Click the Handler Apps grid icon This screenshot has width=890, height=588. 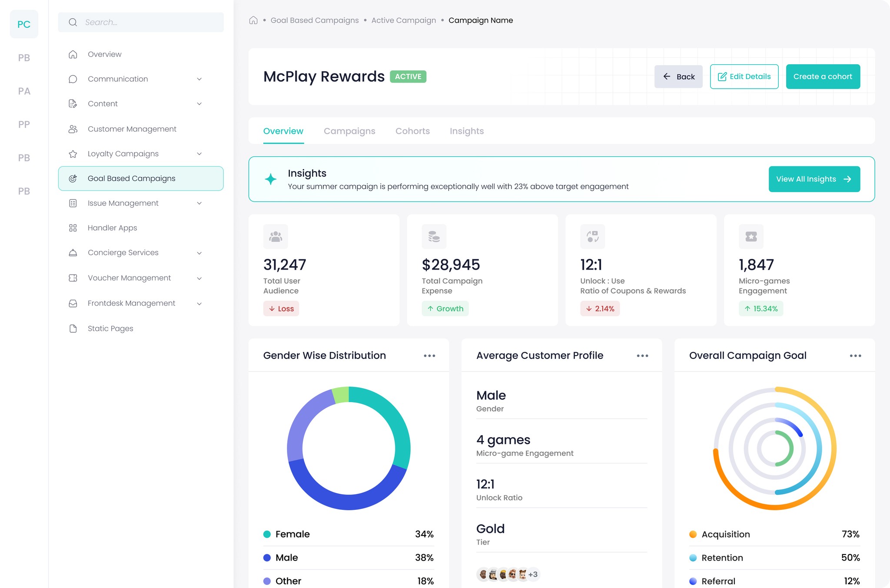coord(73,228)
